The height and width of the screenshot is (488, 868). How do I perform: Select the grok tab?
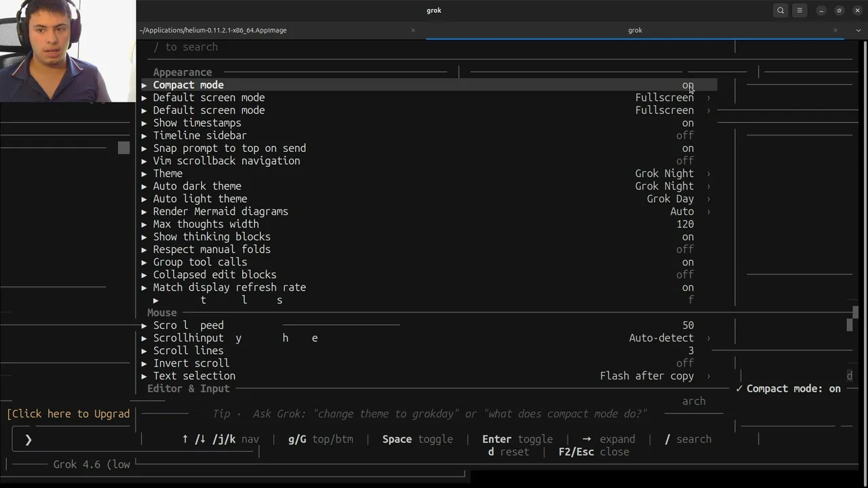635,30
